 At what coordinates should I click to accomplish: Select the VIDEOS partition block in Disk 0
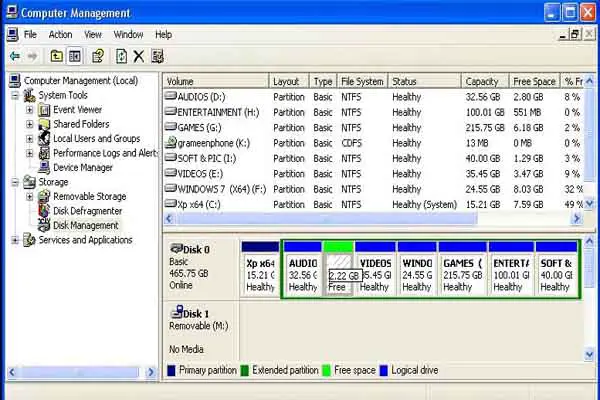tap(375, 268)
